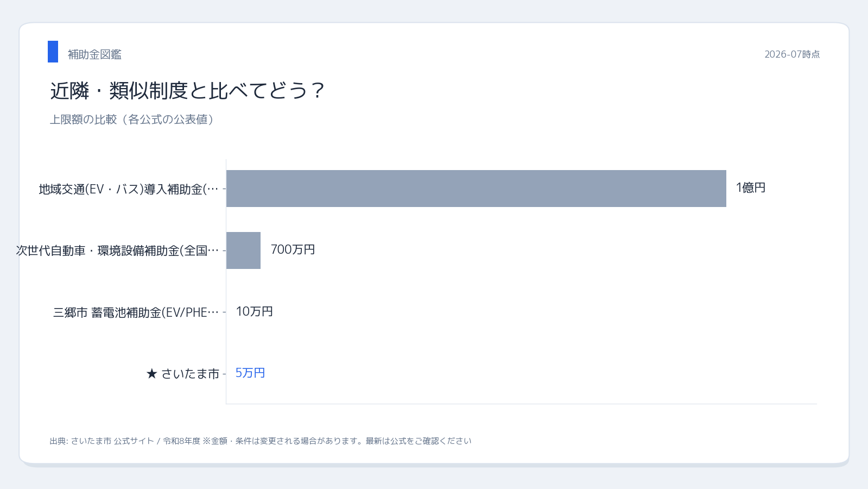868x489 pixels.
Task: Click the blue logo block beside 補助金図鑑
Action: coord(53,52)
